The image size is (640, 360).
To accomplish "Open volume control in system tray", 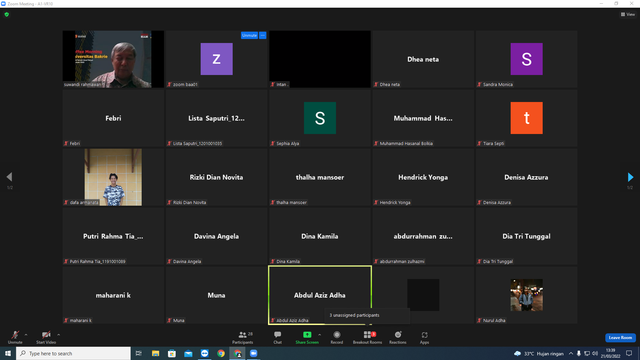I will pyautogui.click(x=595, y=353).
